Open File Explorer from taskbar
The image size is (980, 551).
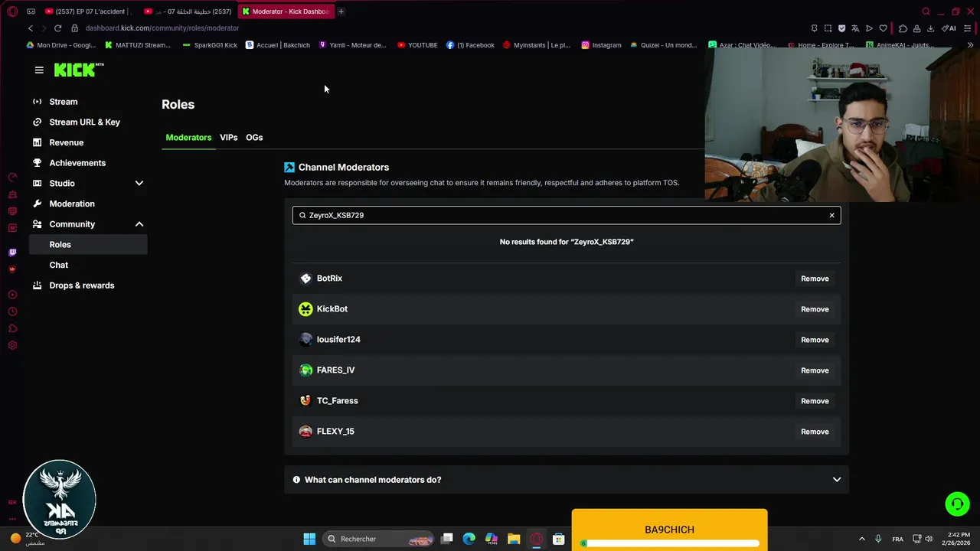[514, 539]
